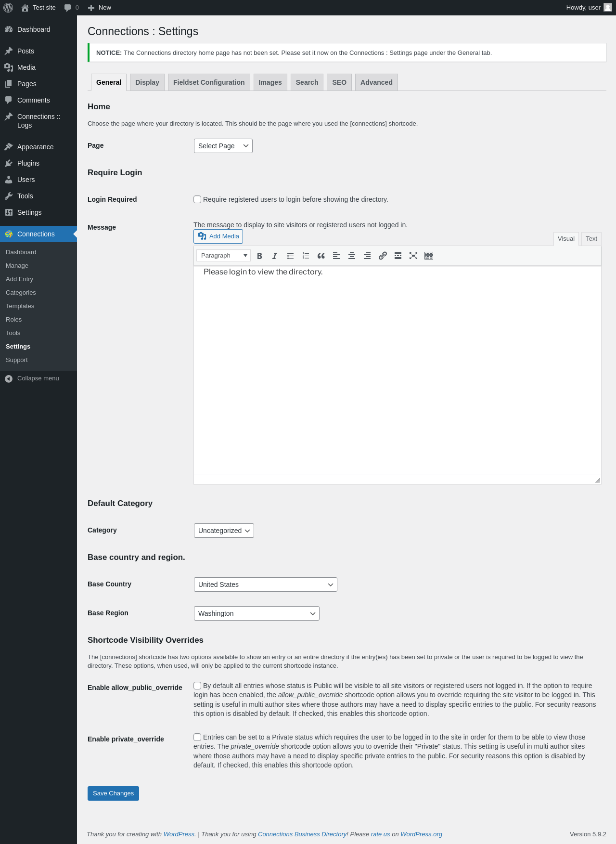Insert a numbered list in editor
Image resolution: width=616 pixels, height=844 pixels.
(x=306, y=256)
